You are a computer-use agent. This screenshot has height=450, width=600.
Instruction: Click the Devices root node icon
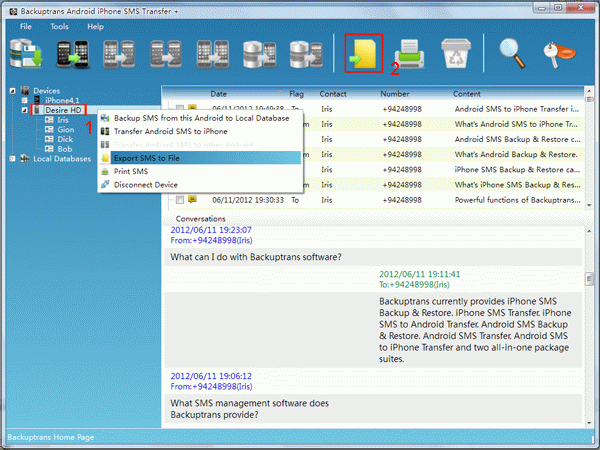coord(25,91)
